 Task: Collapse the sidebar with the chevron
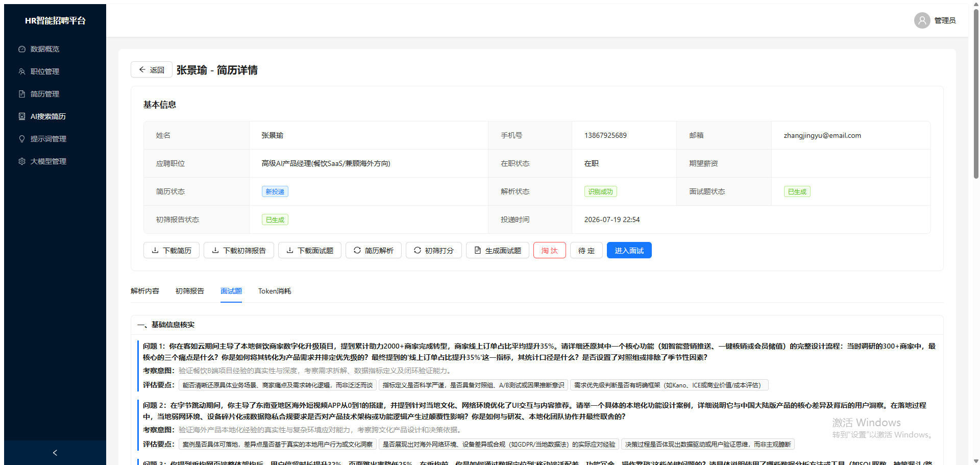click(55, 453)
